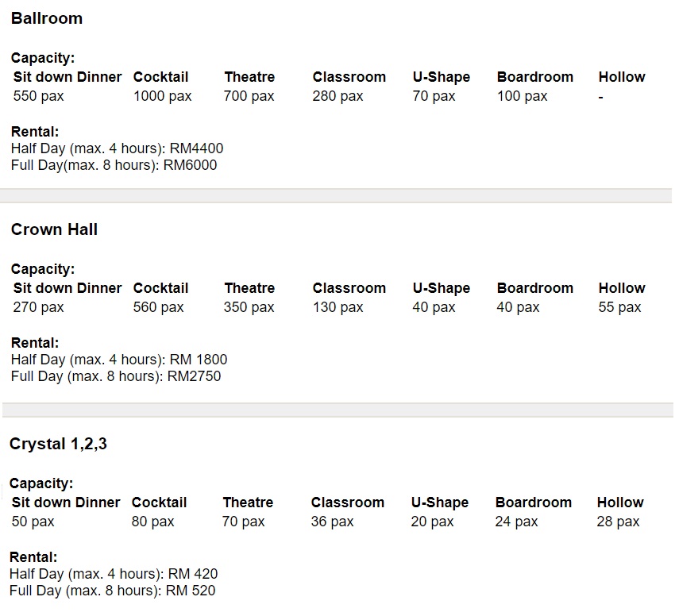
Task: Select the 36 pax classroom capacity value
Action: tap(333, 522)
